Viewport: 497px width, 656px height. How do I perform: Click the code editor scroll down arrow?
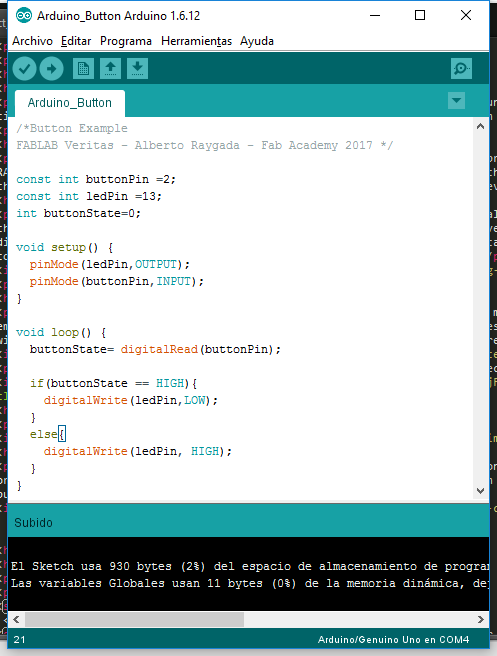pyautogui.click(x=480, y=491)
